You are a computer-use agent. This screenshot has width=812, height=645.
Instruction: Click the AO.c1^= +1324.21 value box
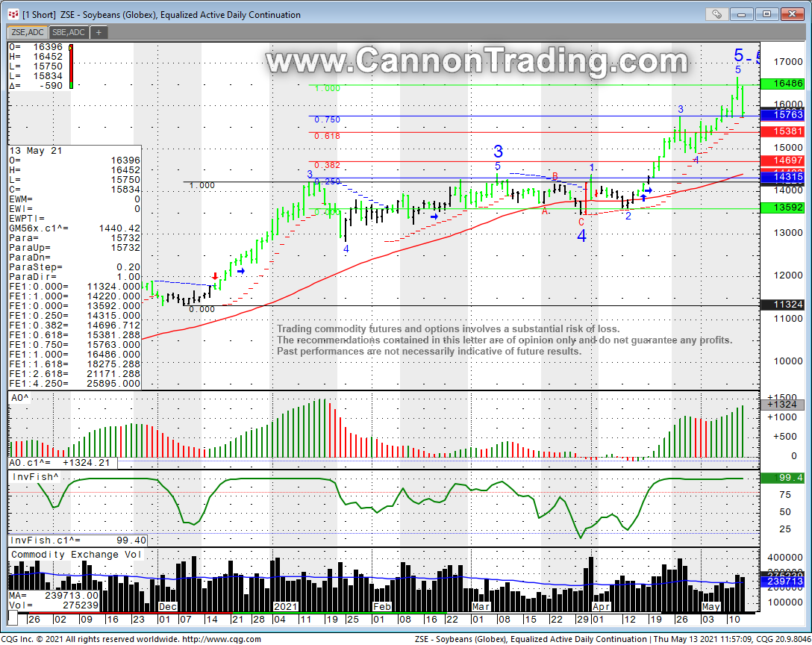[63, 463]
